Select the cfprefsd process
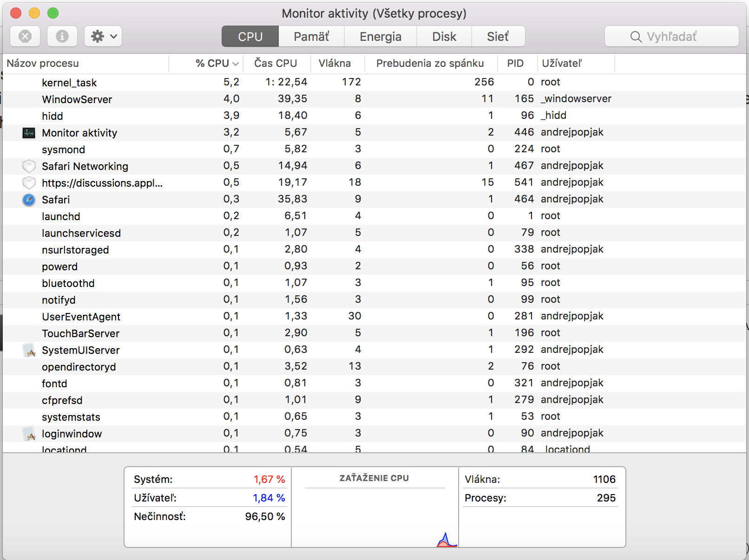Screen dimensions: 749x560 [x=374, y=400]
